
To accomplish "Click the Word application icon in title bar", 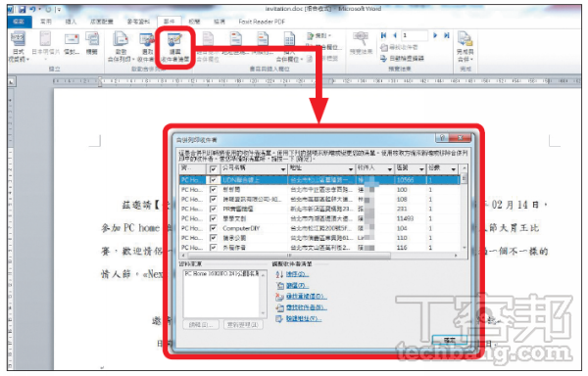I will [x=10, y=9].
